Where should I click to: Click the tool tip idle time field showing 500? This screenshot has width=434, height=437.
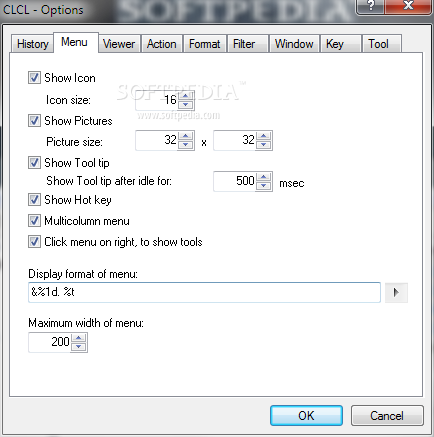[x=235, y=181]
